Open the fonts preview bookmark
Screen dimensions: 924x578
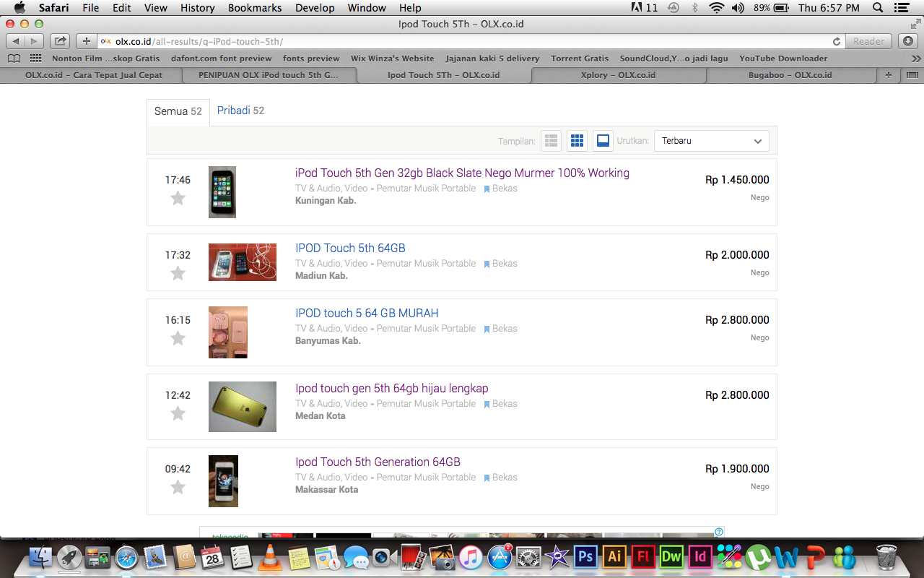[x=311, y=59]
